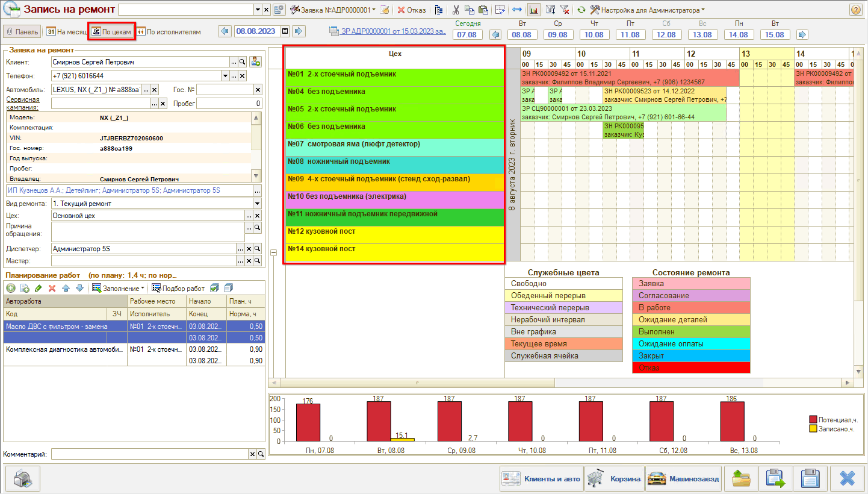Click the Ожидание оплаты status color
868x494 pixels.
pyautogui.click(x=691, y=344)
